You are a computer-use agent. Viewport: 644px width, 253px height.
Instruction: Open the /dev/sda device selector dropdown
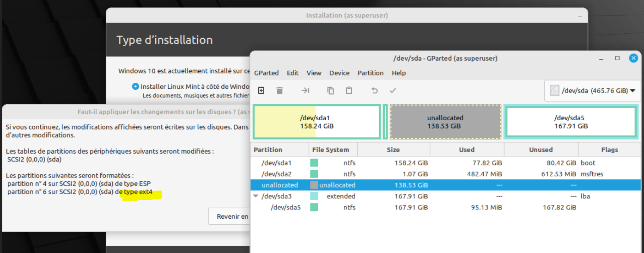(593, 91)
